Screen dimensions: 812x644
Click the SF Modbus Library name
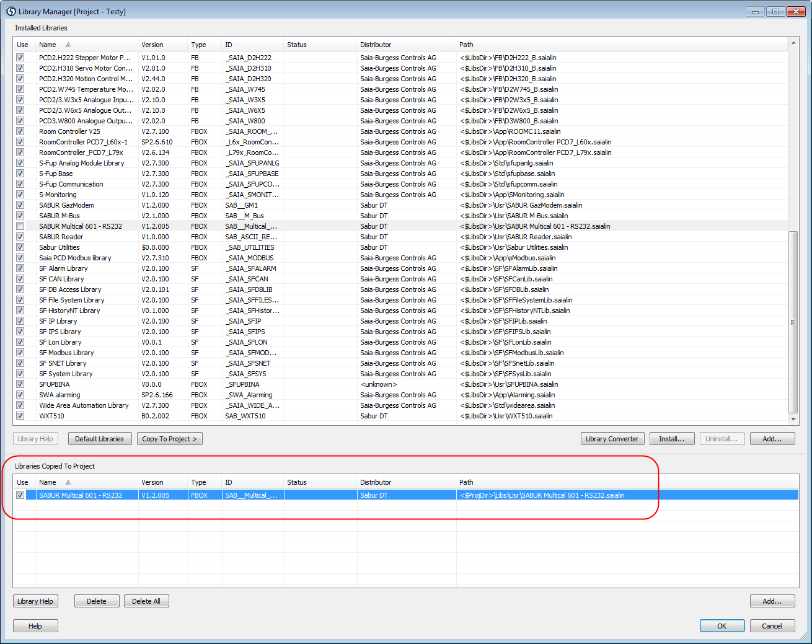tap(66, 353)
